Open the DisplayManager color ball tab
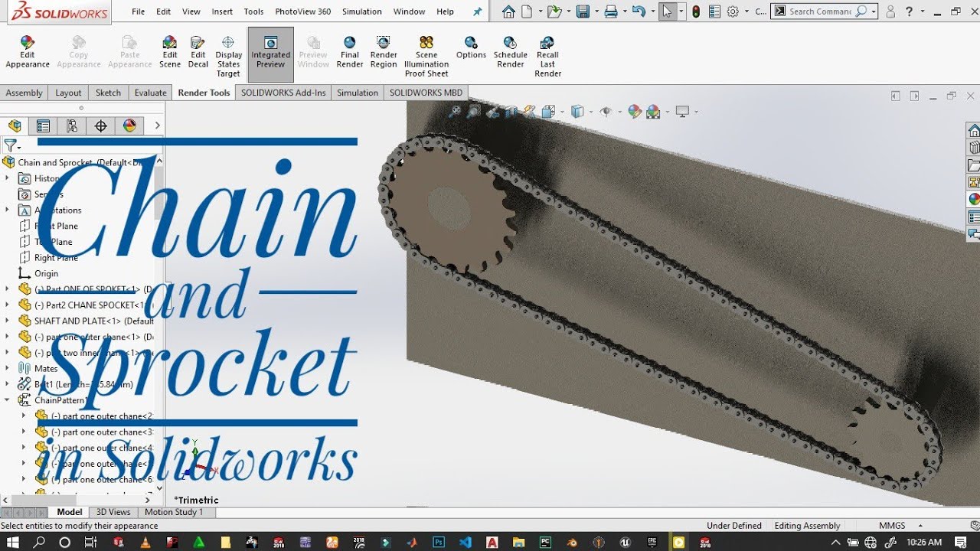 pos(129,126)
